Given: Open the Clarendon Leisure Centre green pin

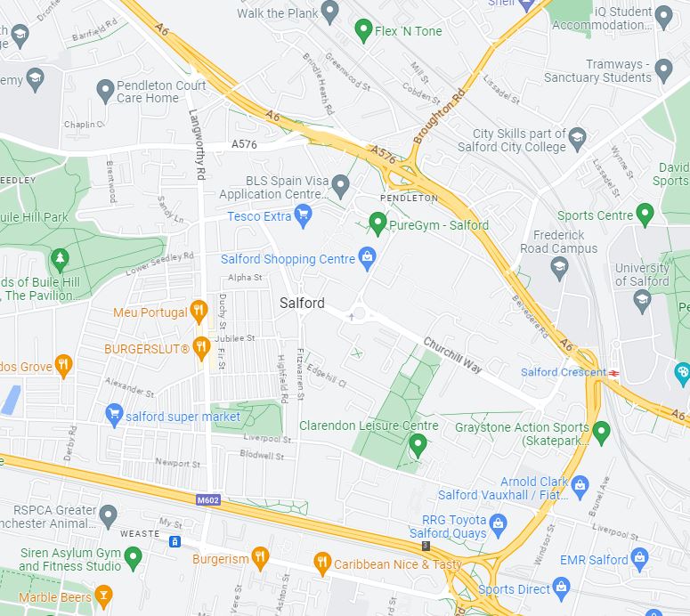Looking at the screenshot, I should (418, 445).
